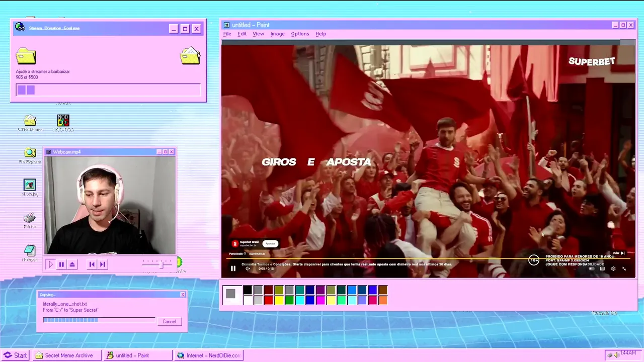
Task: Open the Printer desktop icon
Action: click(30, 220)
